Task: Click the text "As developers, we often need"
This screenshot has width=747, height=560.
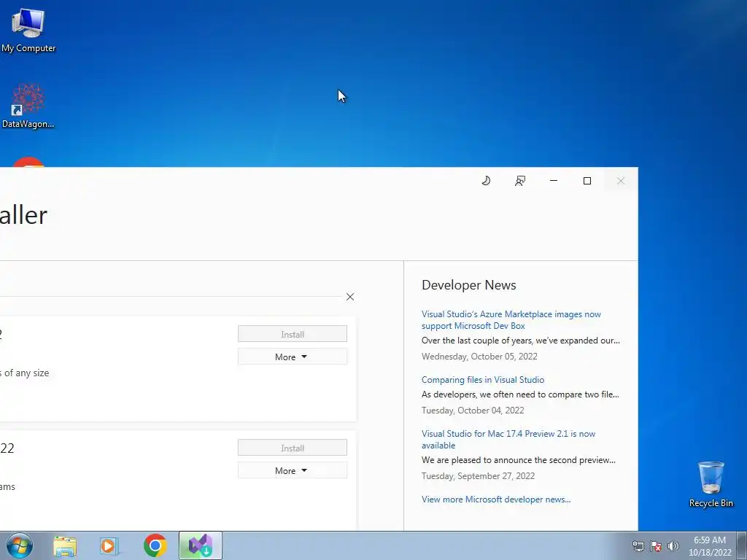Action: (x=479, y=394)
